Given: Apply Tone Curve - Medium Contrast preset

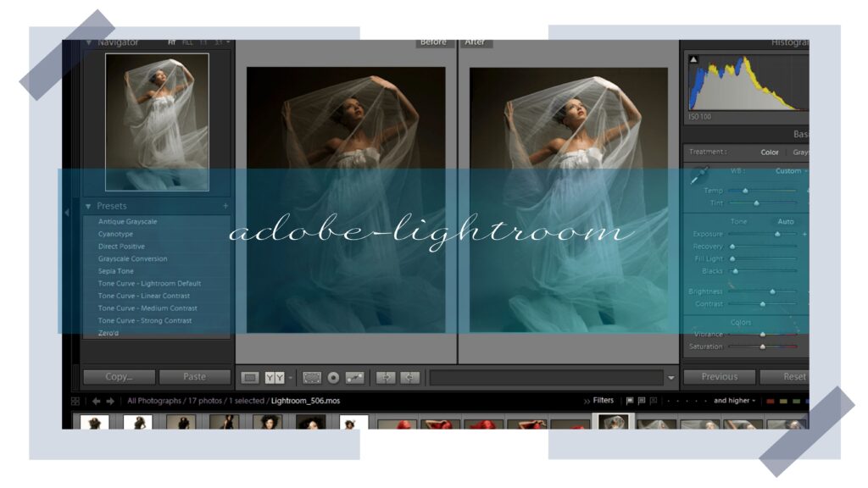Looking at the screenshot, I should pos(147,308).
